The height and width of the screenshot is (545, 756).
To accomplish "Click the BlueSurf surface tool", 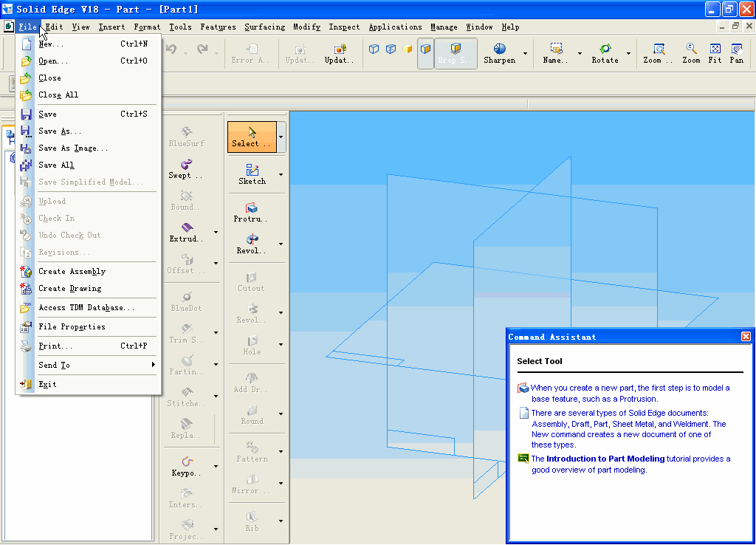I will tap(186, 137).
